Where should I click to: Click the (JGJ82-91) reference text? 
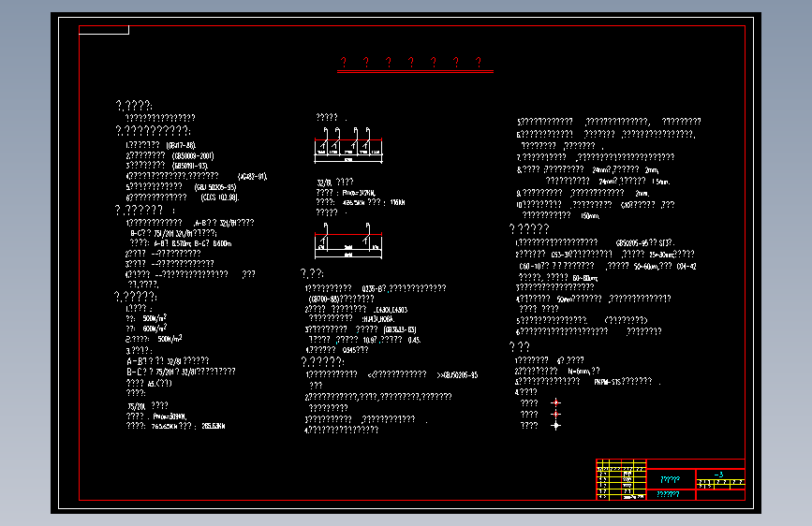coord(252,177)
